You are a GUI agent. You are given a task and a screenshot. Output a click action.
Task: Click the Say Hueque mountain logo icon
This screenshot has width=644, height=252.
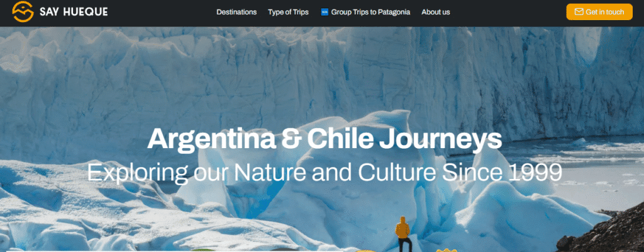[23, 11]
